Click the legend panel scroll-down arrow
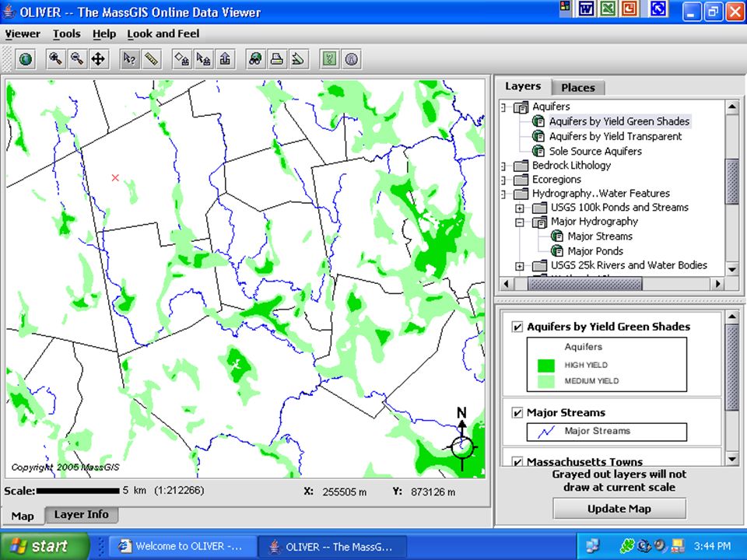Viewport: 747px width, 560px height. [x=732, y=460]
